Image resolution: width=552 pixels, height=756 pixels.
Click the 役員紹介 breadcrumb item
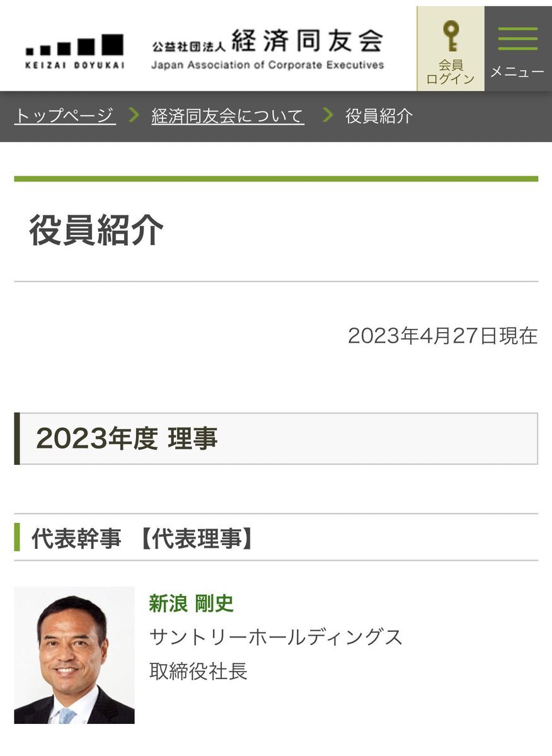point(379,116)
